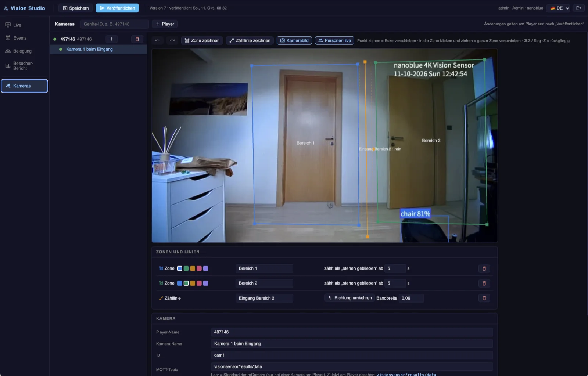Edit the Kamera-Name field
Image resolution: width=588 pixels, height=376 pixels.
click(x=352, y=344)
